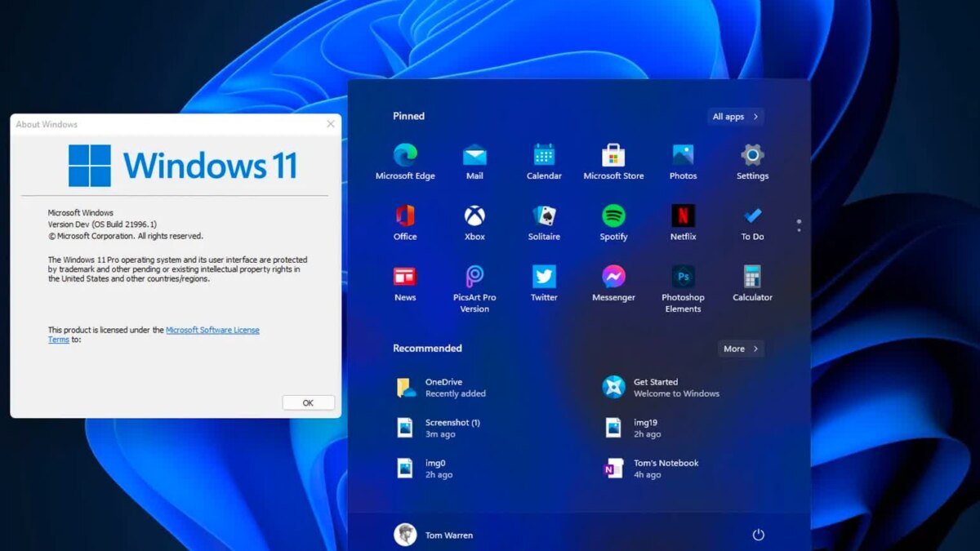Close the About Windows dialog
Viewport: 980px width, 551px height.
coord(331,124)
